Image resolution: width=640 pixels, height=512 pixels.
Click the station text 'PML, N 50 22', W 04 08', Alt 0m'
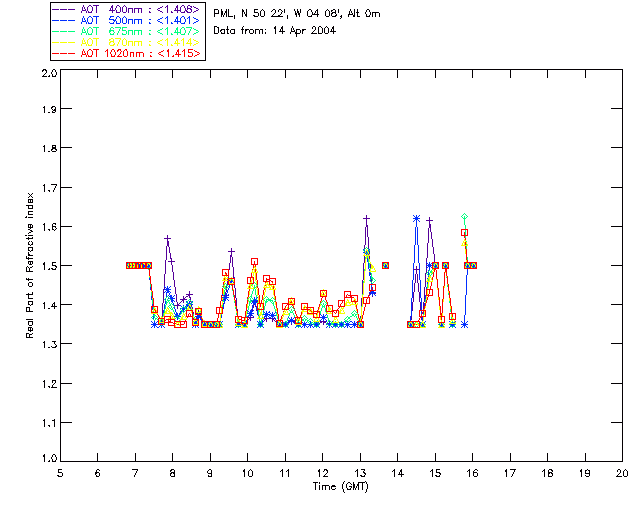(297, 14)
